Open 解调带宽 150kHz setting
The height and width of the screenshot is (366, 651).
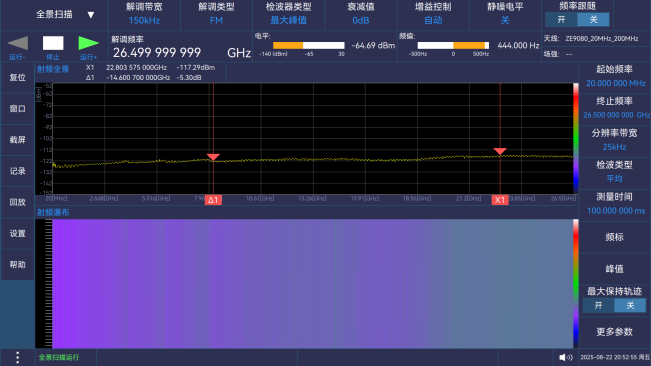tap(144, 15)
